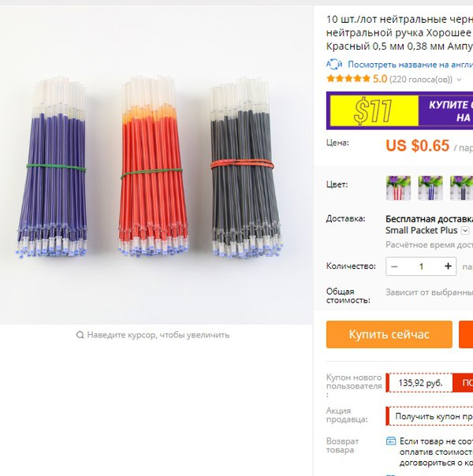The height and width of the screenshot is (476, 473).
Task: Click the translate icon beside the title link
Action: (x=334, y=65)
